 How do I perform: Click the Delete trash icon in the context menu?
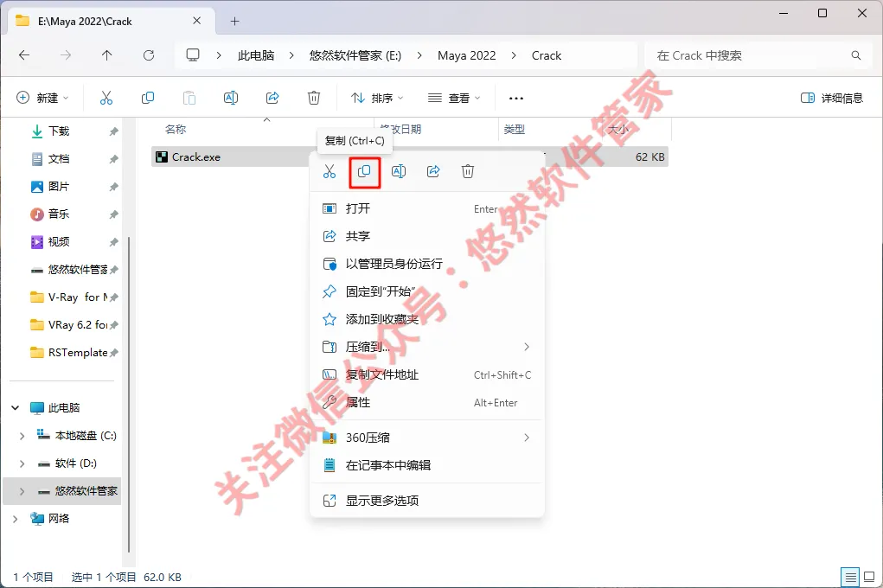[467, 171]
